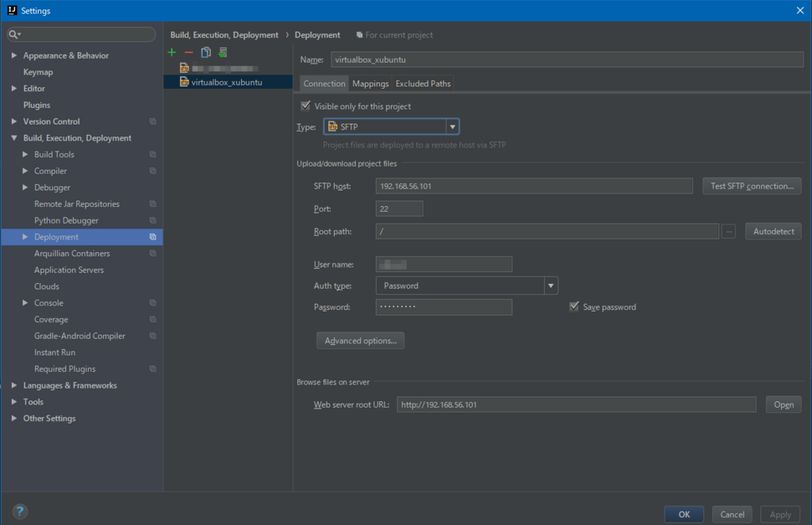The width and height of the screenshot is (812, 525).
Task: Expand Languages & Frameworks section
Action: point(14,385)
